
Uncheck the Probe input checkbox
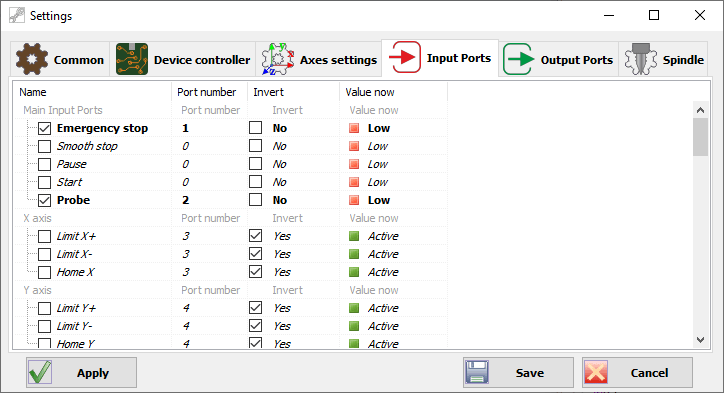tap(44, 200)
